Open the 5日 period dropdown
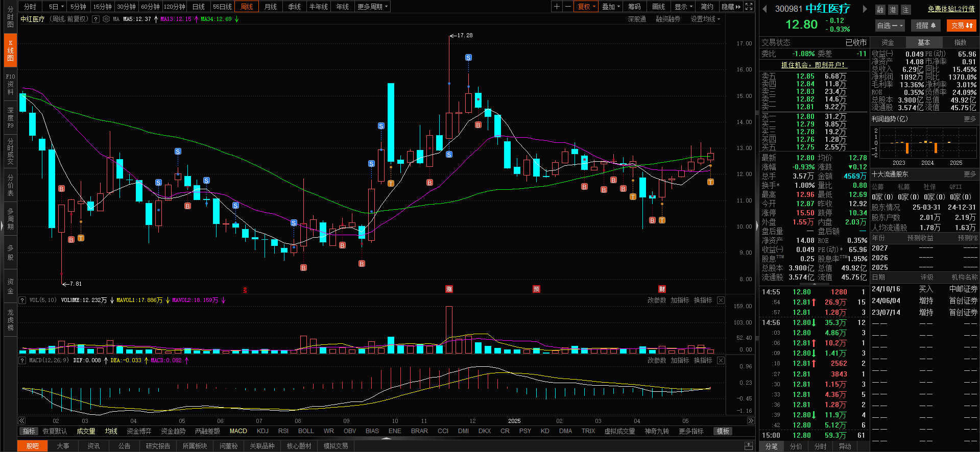980x452 pixels. [x=56, y=7]
